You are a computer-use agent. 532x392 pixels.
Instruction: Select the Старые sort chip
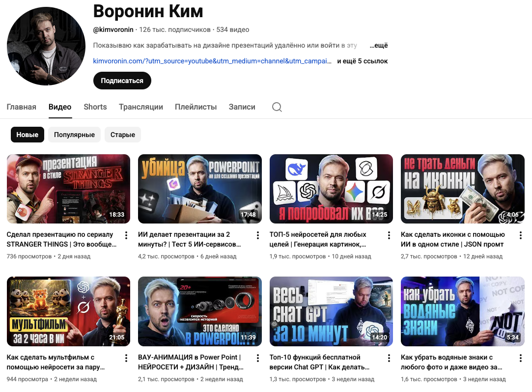pyautogui.click(x=122, y=135)
